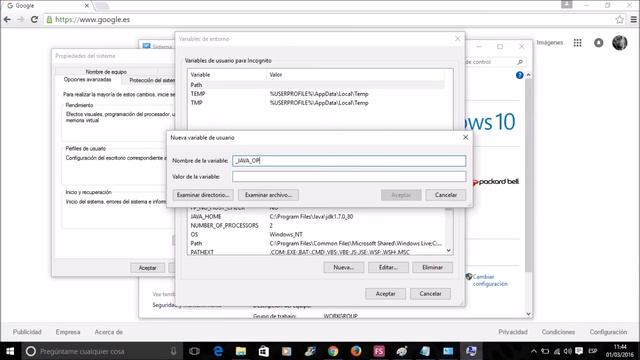Open the Privacidad footer link
The width and height of the screenshot is (640, 360).
(x=513, y=332)
